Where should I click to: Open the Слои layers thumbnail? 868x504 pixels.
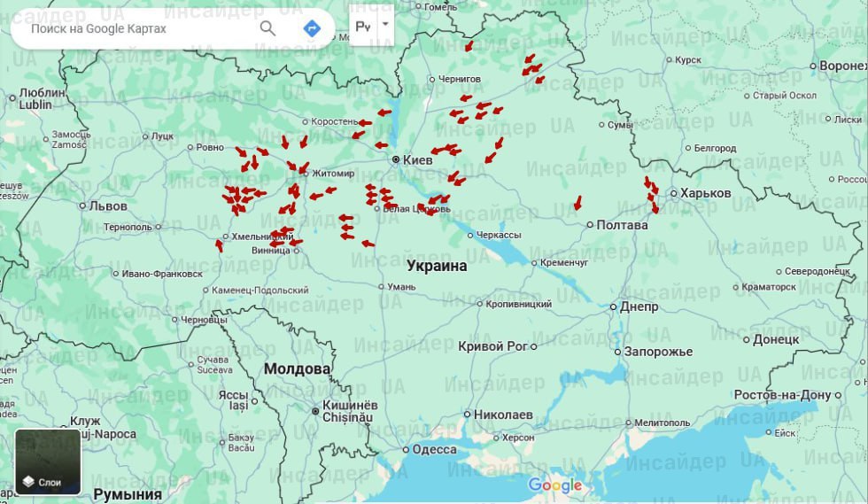(48, 461)
